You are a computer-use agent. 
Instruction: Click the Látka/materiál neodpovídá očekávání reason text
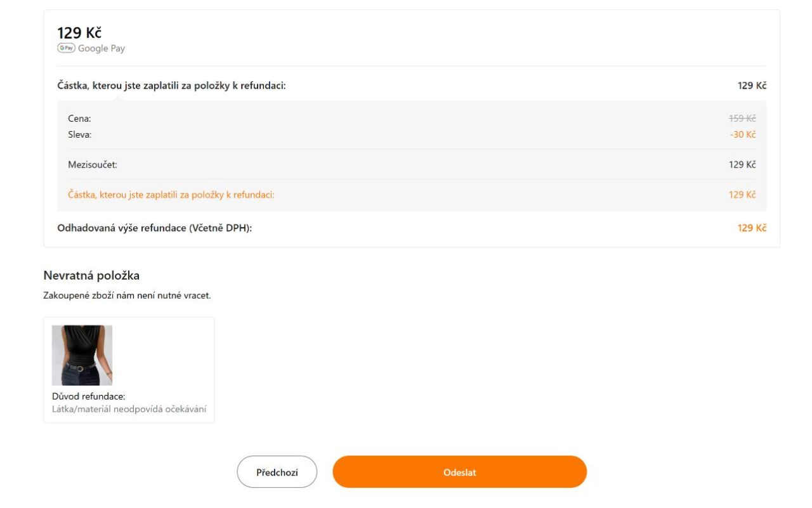point(129,409)
